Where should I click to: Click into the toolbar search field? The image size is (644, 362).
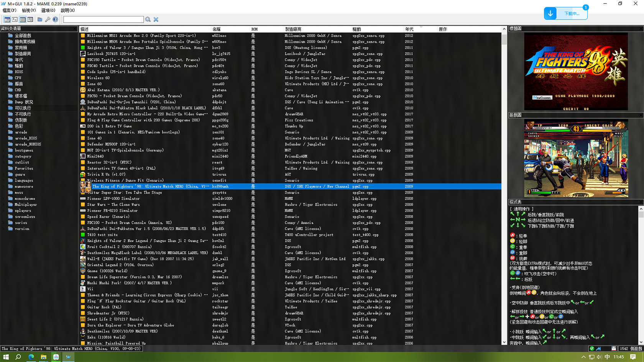pyautogui.click(x=103, y=20)
